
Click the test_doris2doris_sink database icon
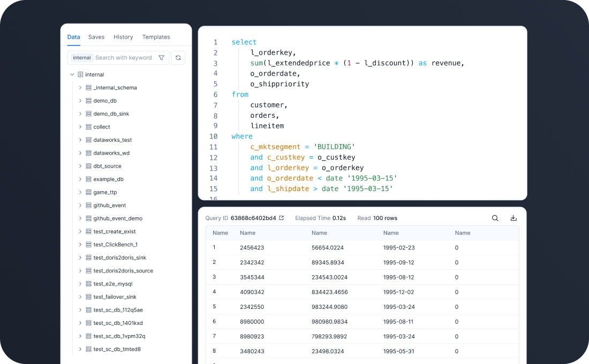point(89,257)
